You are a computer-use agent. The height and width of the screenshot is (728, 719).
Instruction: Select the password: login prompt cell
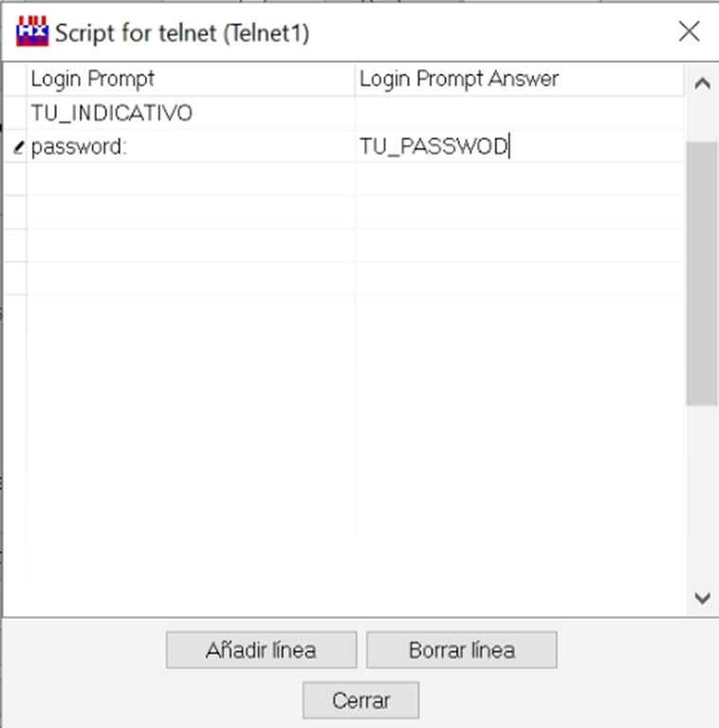click(x=191, y=146)
